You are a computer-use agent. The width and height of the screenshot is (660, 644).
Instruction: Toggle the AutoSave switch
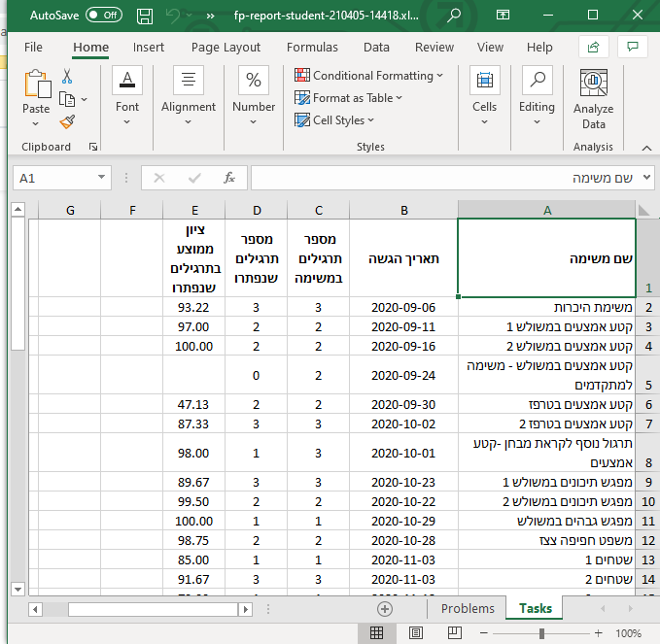[103, 16]
